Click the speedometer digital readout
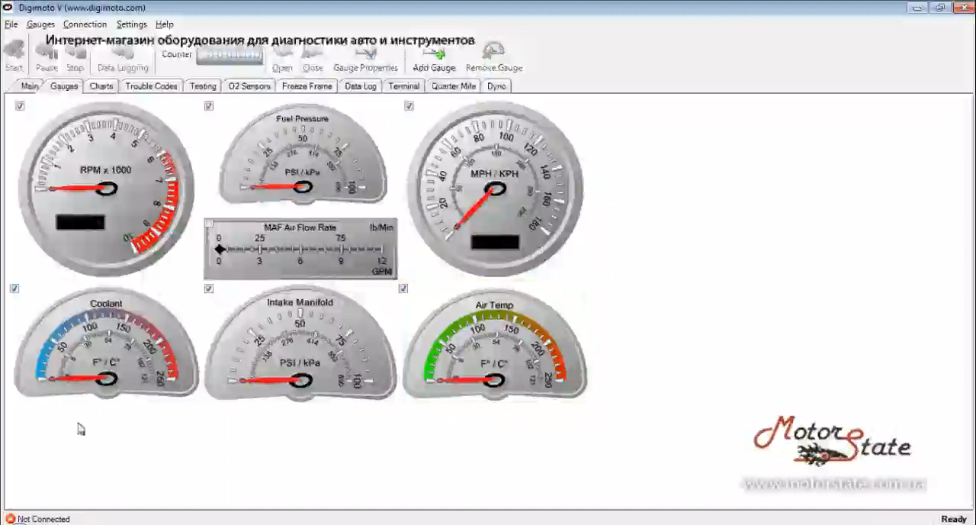Viewport: 976px width, 525px height. pos(495,242)
